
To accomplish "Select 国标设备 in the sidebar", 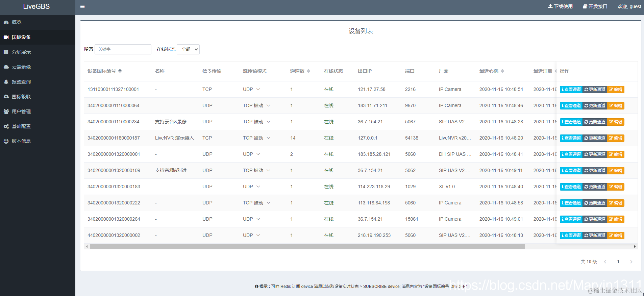I will 38,37.
